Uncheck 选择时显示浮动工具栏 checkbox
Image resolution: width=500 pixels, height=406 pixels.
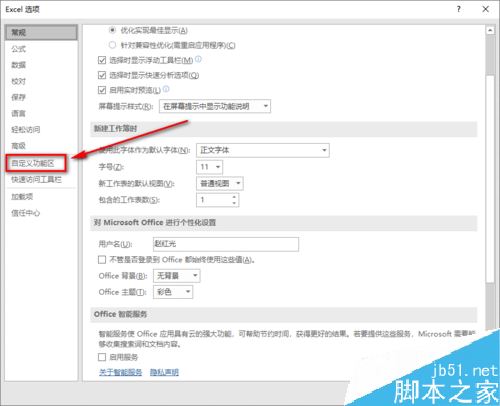[102, 60]
